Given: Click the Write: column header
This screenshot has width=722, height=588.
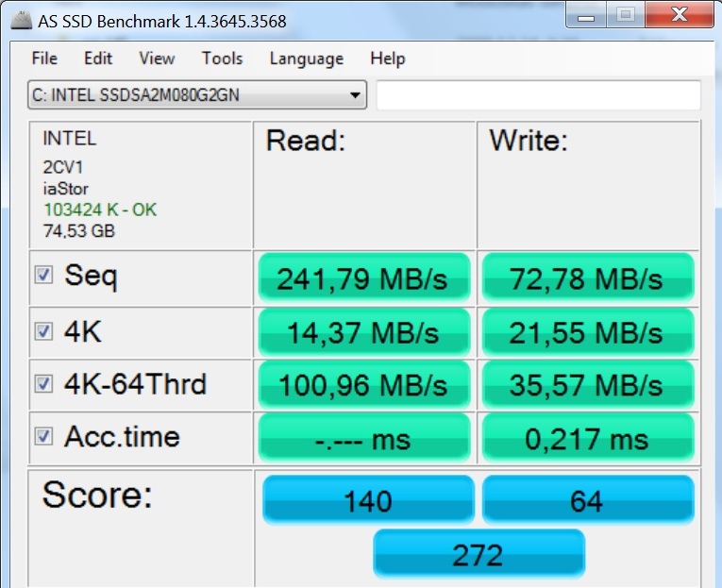Looking at the screenshot, I should tap(529, 141).
